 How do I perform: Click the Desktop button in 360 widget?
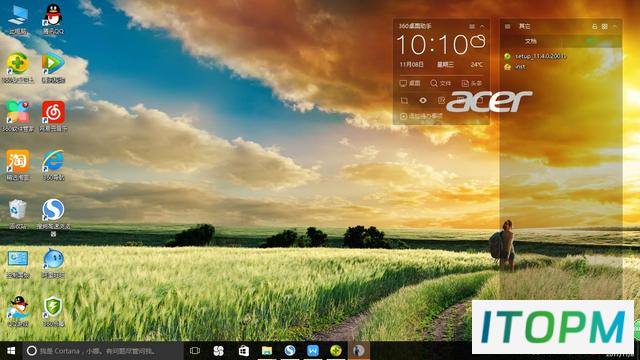click(410, 83)
